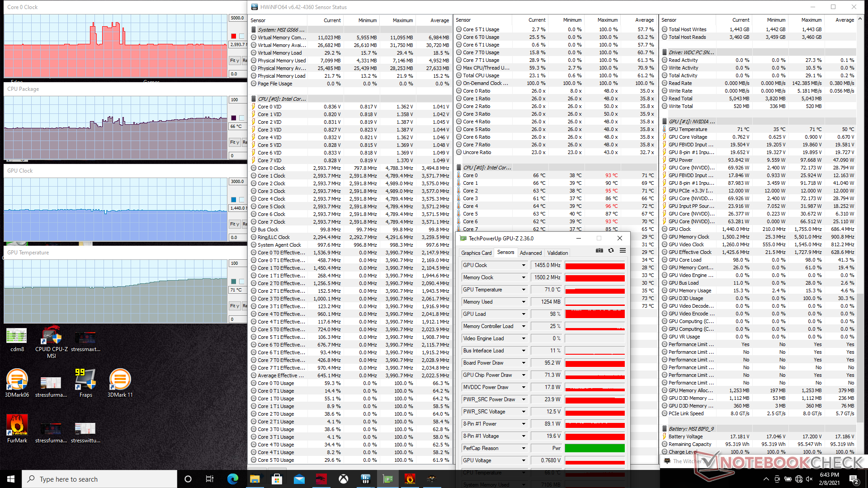This screenshot has width=868, height=488.
Task: Click Fit y button on Core 0 Clock graph
Action: (x=234, y=61)
